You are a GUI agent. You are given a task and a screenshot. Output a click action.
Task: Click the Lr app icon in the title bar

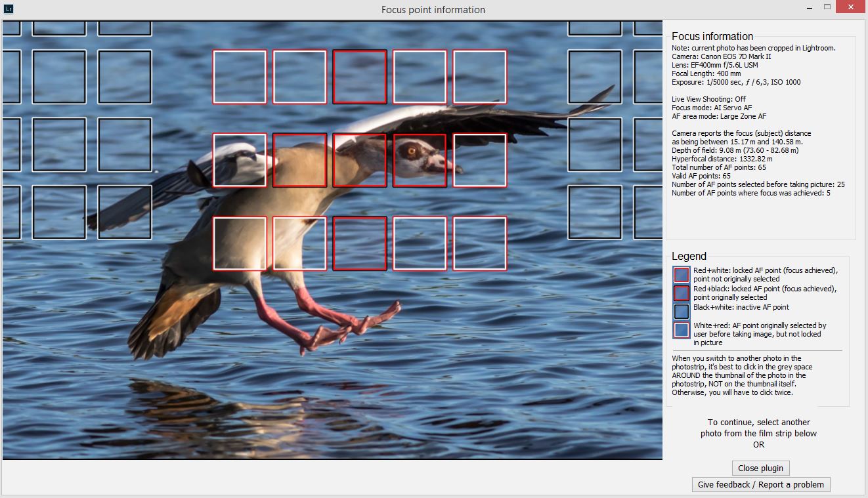pyautogui.click(x=9, y=9)
